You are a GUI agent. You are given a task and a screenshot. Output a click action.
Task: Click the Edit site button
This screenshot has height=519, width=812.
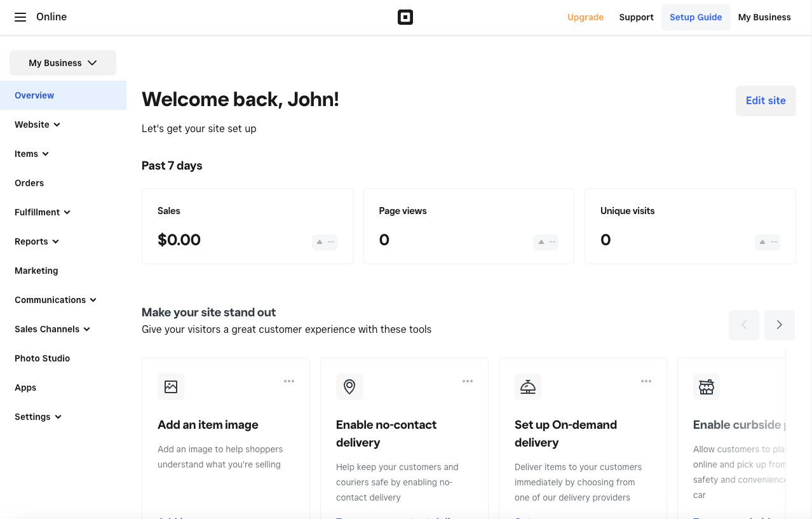click(x=766, y=101)
